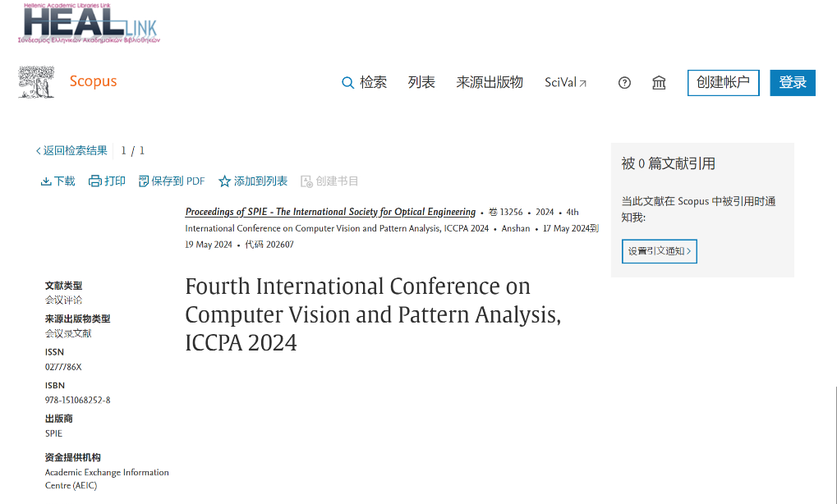Click the magnifier search icon
The height and width of the screenshot is (504, 837).
tap(348, 83)
